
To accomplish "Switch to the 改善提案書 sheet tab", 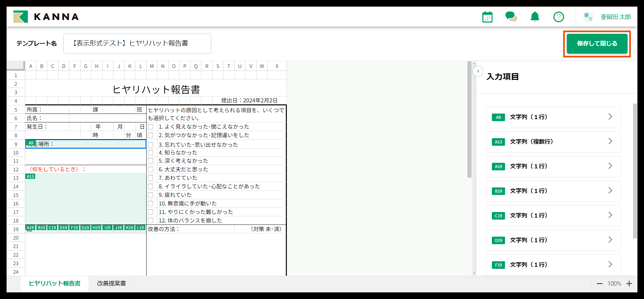I will [111, 283].
